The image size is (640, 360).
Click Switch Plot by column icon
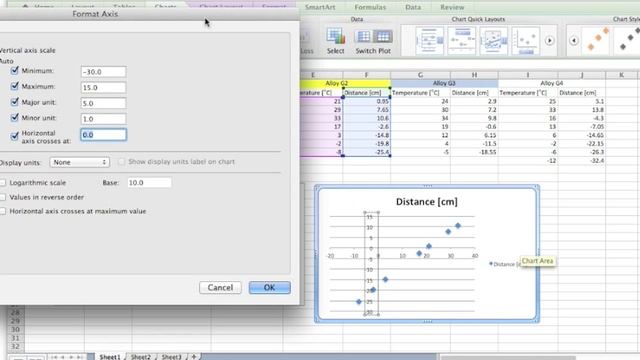tap(382, 37)
